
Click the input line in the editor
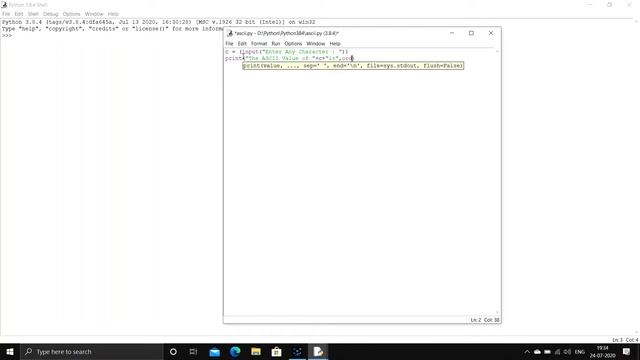tap(287, 52)
